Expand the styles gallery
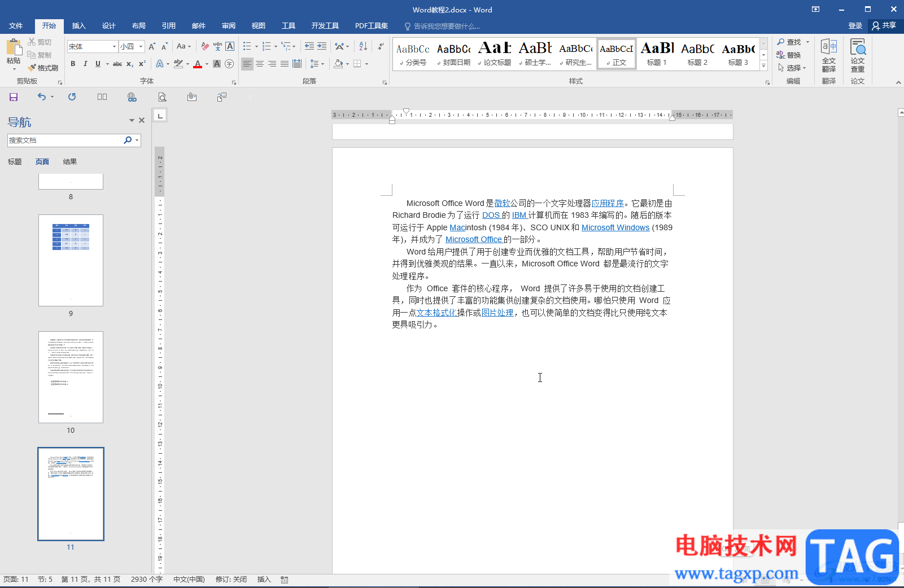Viewport: 904px width, 588px height. [763, 66]
